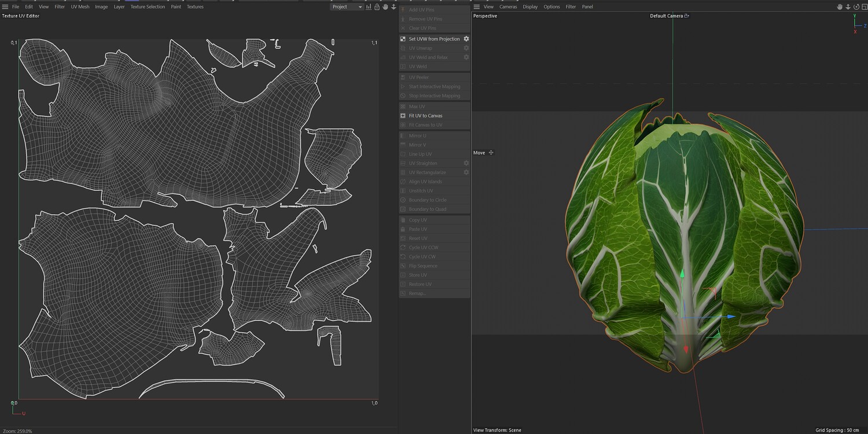
Task: Click the histogram icon beside Project dropdown
Action: [369, 7]
